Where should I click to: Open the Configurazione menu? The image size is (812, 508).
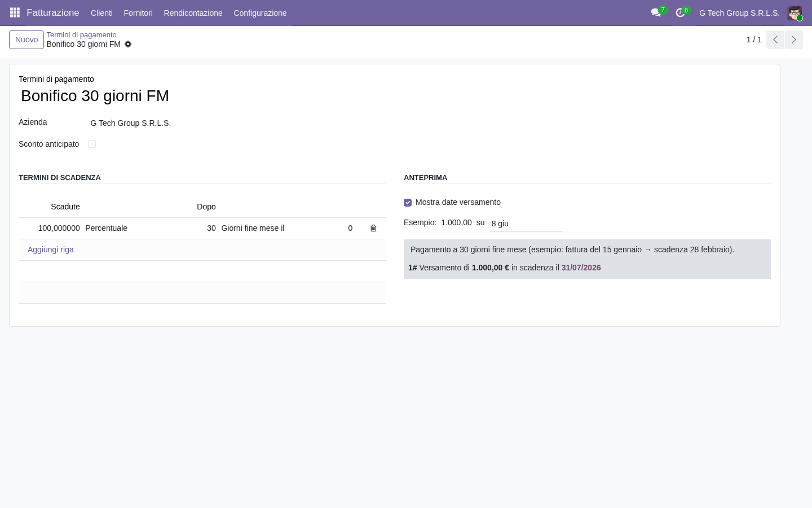(260, 13)
